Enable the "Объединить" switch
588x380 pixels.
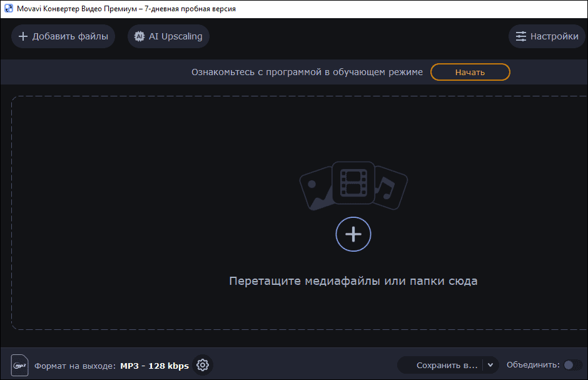coord(573,365)
